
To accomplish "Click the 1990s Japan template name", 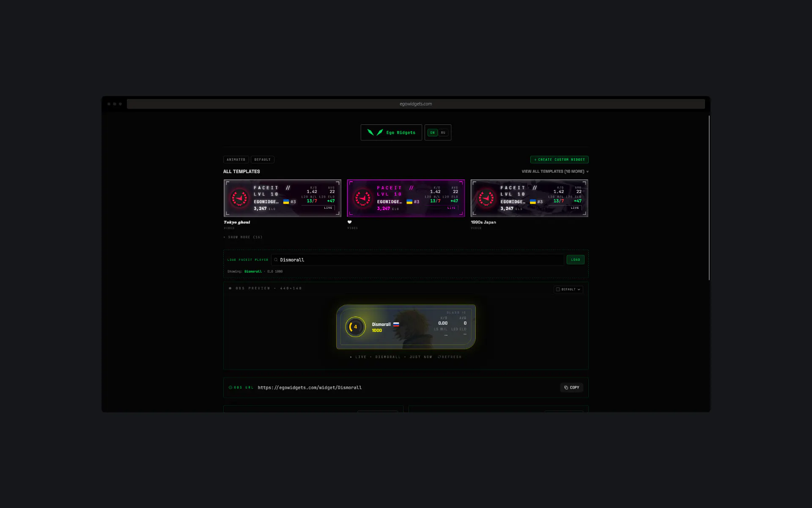I will click(x=483, y=222).
